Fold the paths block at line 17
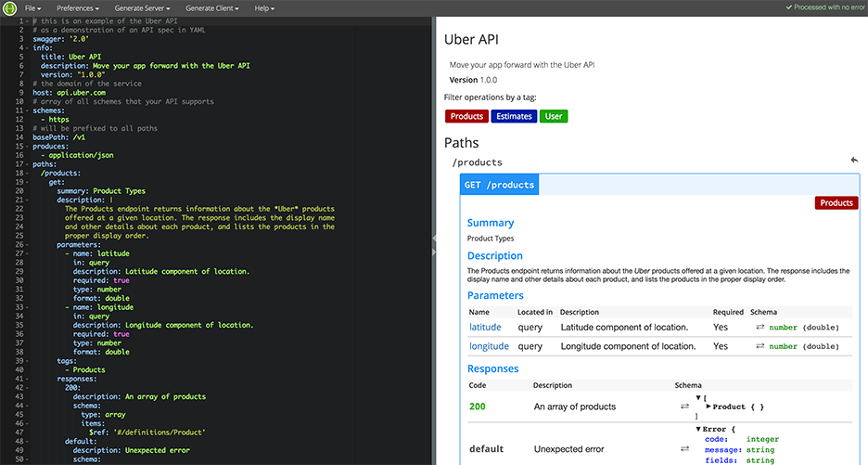The image size is (868, 465). 26,164
